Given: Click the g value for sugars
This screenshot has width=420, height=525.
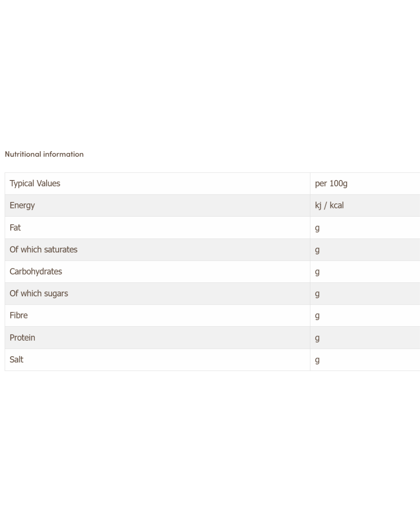Looking at the screenshot, I should point(317,294).
